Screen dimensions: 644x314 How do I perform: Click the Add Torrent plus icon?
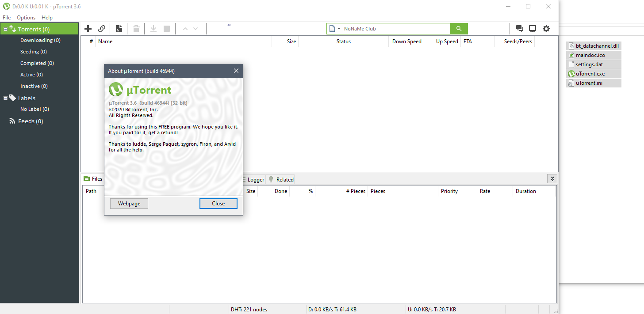point(88,29)
